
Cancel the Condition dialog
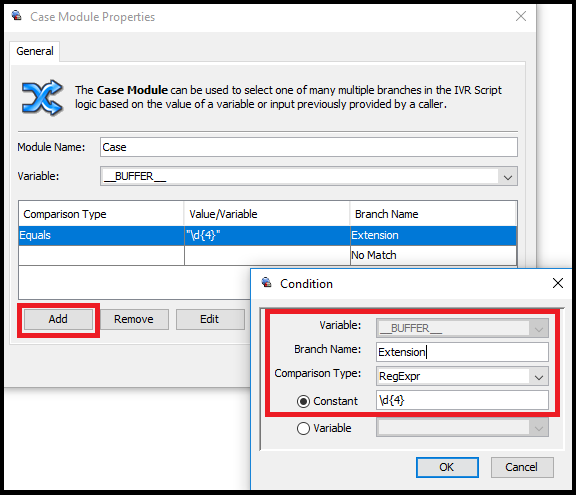pyautogui.click(x=522, y=467)
